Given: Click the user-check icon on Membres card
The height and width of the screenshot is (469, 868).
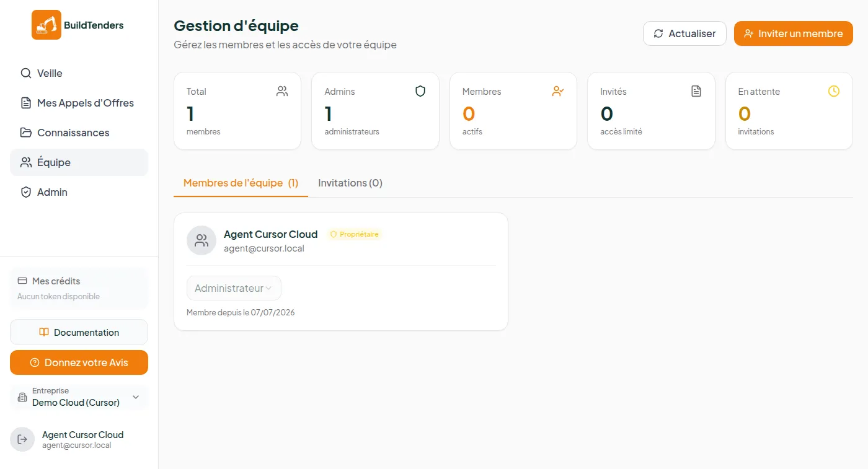Looking at the screenshot, I should pos(558,91).
